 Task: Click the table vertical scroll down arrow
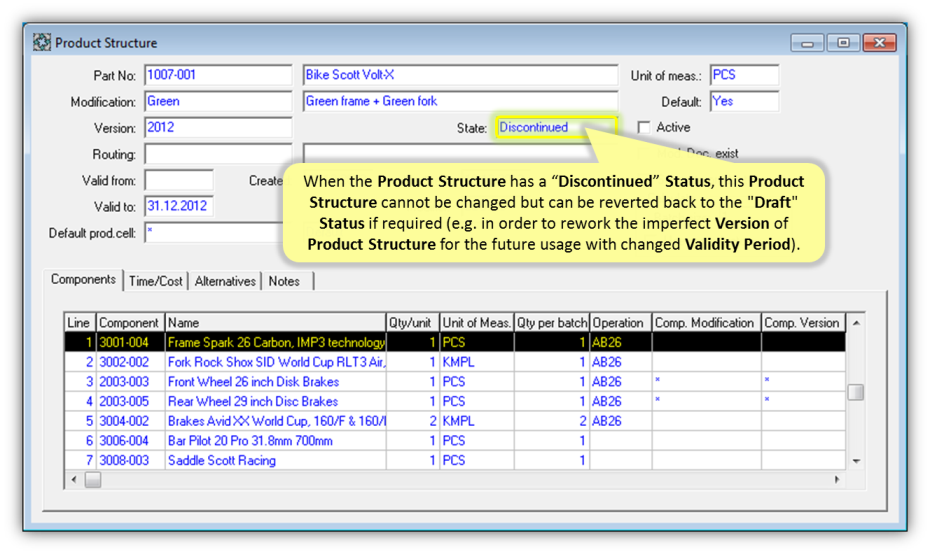856,461
